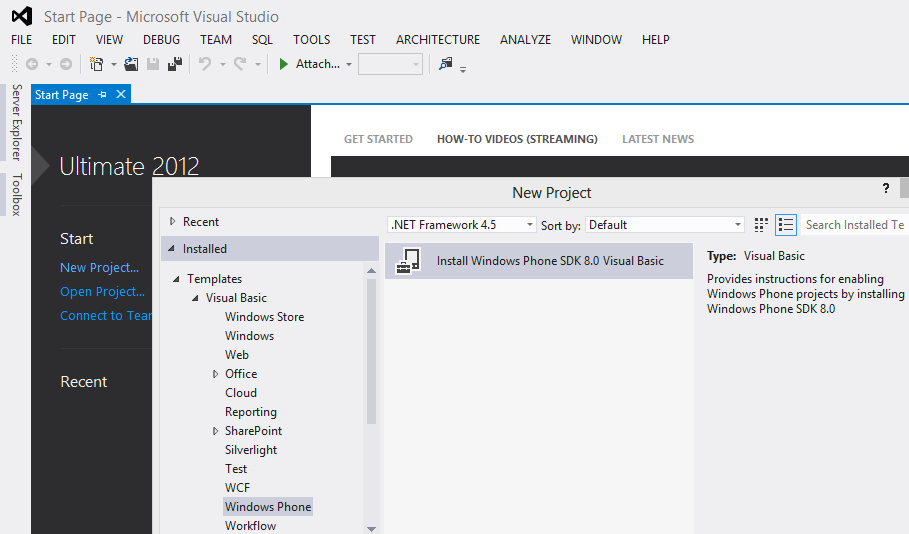Click the Open Project... link
909x534 pixels.
tap(103, 292)
